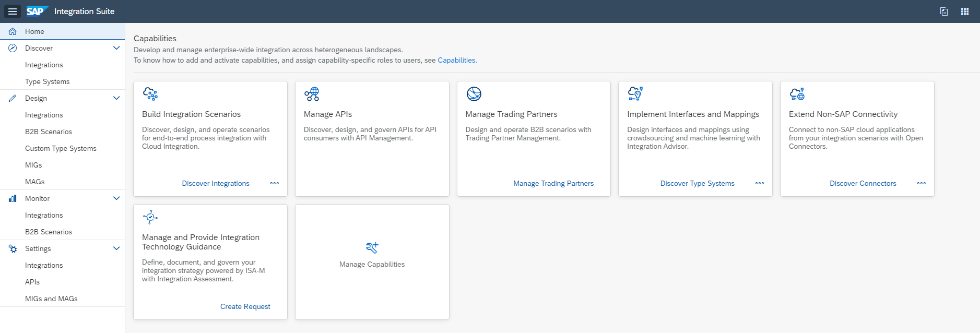The width and height of the screenshot is (980, 333).
Task: Select Home in the side navigation
Action: pos(63,31)
